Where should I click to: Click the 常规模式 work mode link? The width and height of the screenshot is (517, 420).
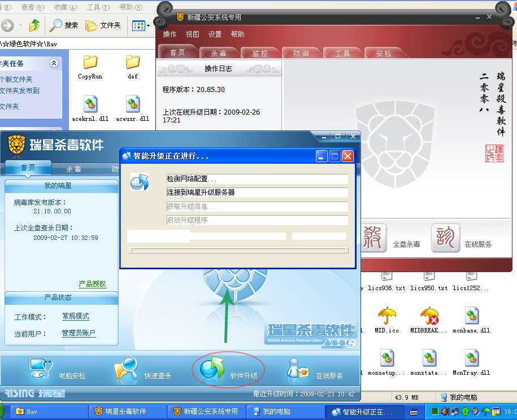click(x=76, y=316)
